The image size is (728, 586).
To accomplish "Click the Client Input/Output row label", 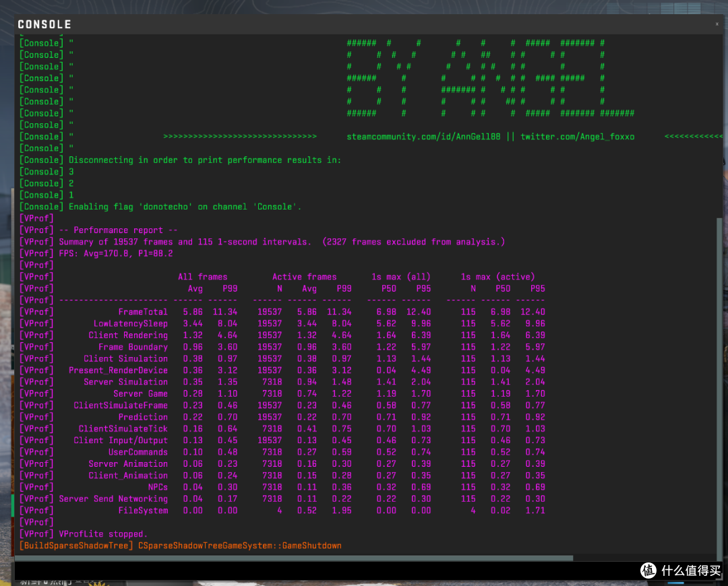I will [121, 441].
